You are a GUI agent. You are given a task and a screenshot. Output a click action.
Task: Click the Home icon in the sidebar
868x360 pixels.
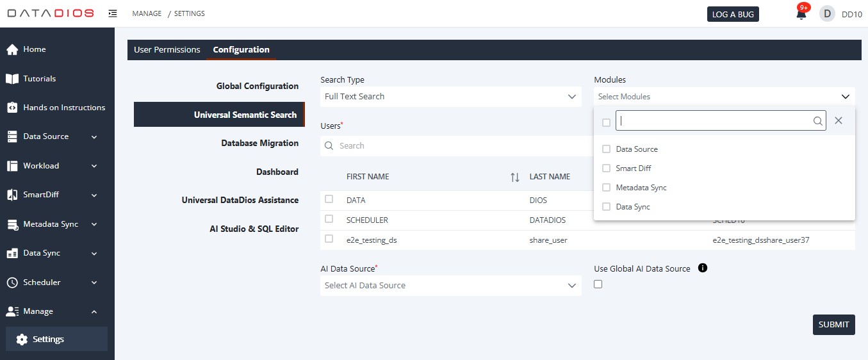[x=12, y=49]
